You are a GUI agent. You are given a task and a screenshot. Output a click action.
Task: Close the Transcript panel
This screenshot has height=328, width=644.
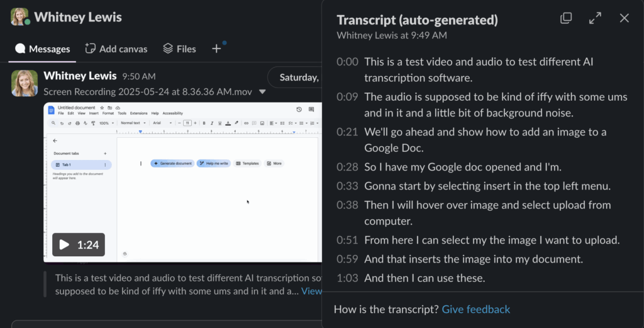coord(625,18)
